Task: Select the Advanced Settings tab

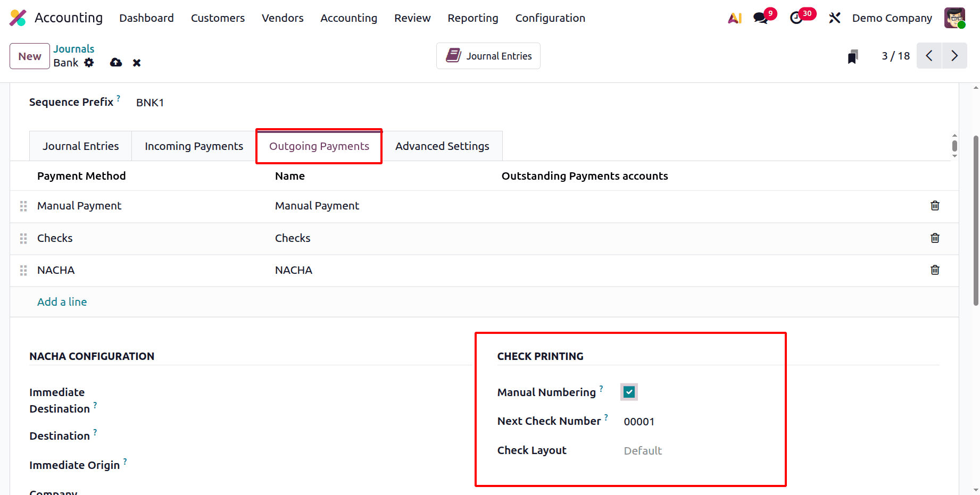Action: coord(442,146)
